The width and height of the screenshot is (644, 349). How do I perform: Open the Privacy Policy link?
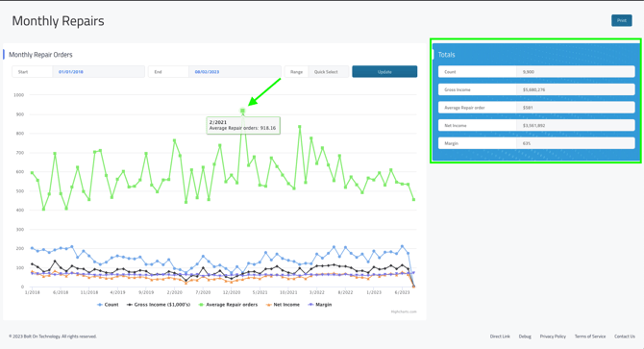553,337
